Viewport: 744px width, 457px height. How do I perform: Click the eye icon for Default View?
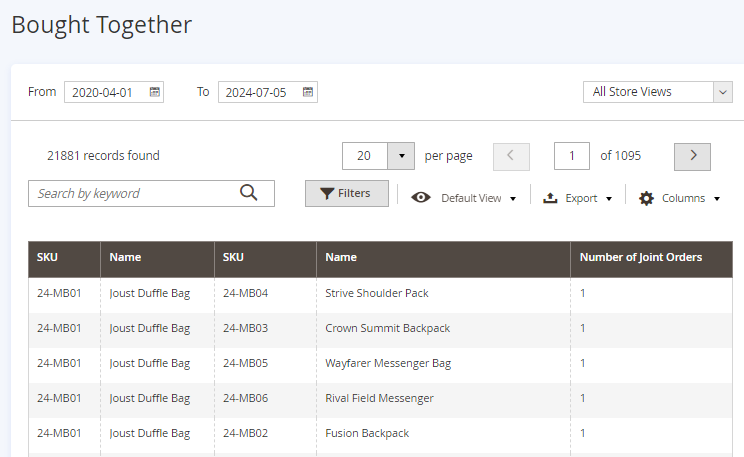[421, 197]
